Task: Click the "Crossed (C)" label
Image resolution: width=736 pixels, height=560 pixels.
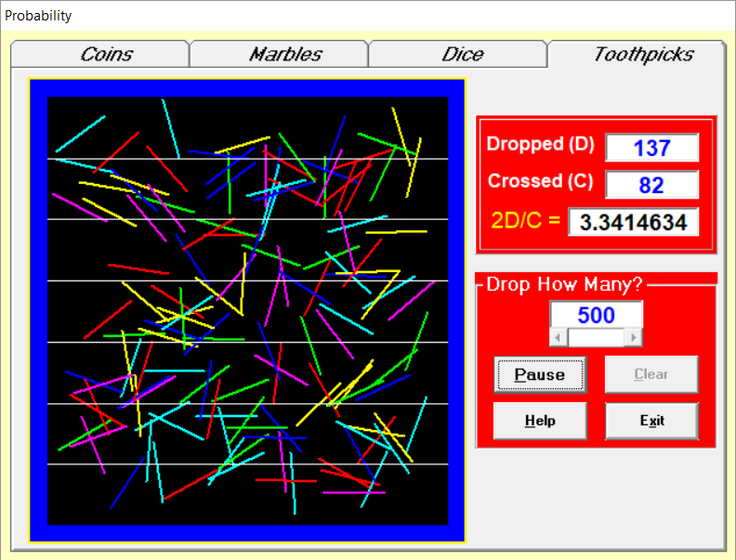Action: [540, 182]
